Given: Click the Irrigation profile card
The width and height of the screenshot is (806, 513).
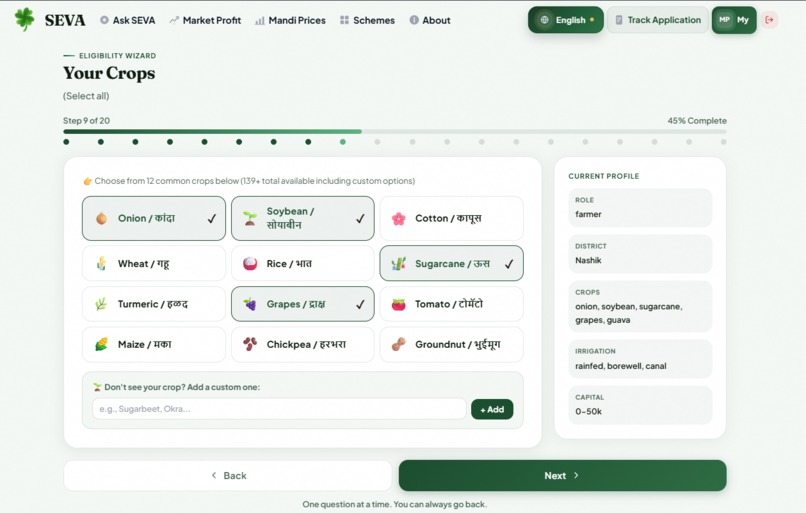Looking at the screenshot, I should pos(640,359).
